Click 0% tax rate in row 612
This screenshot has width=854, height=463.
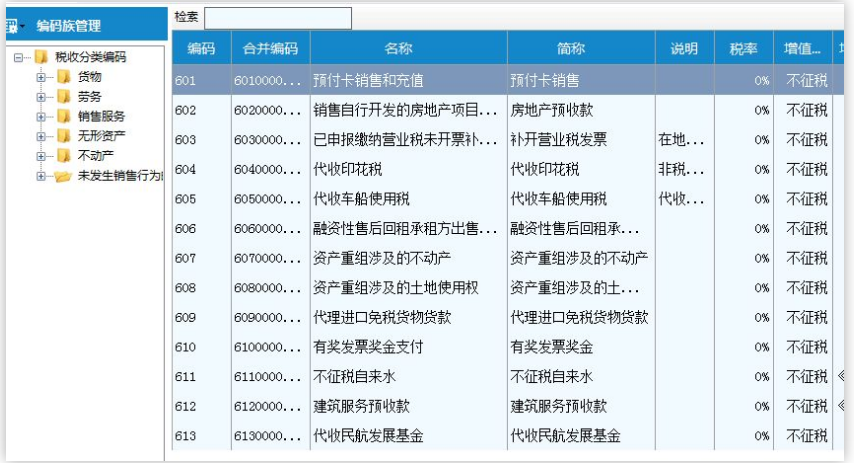(x=743, y=406)
